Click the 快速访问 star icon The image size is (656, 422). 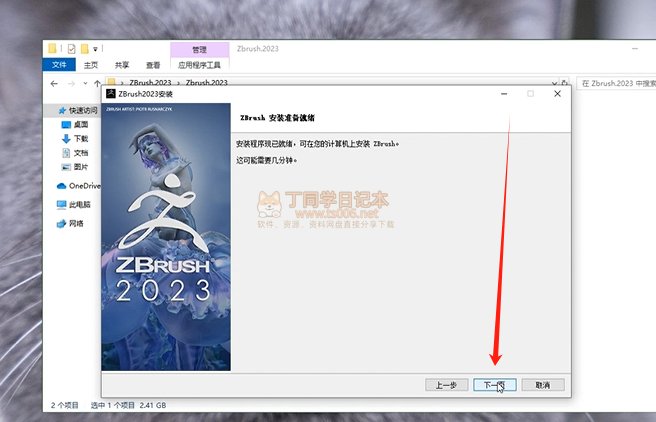pos(62,110)
